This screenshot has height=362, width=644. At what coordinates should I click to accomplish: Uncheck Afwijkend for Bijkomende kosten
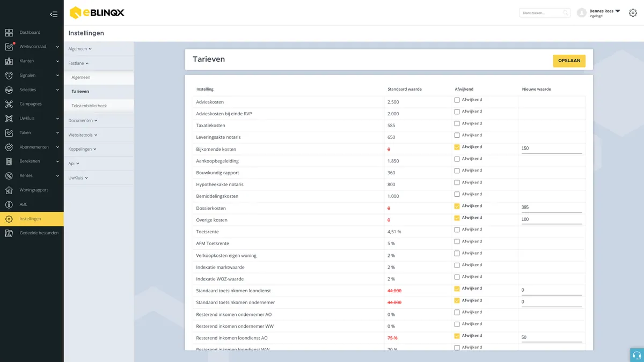(x=457, y=147)
